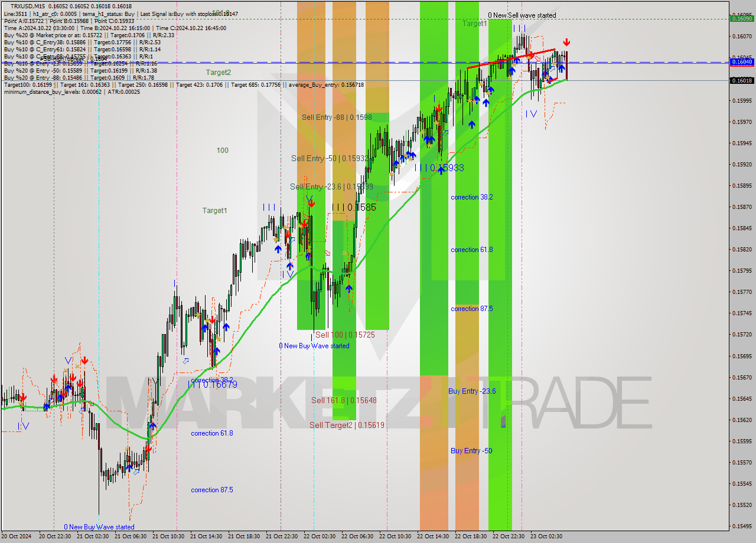Click the 0.15945 price axis value
The width and height of the screenshot is (756, 543).
point(742,143)
